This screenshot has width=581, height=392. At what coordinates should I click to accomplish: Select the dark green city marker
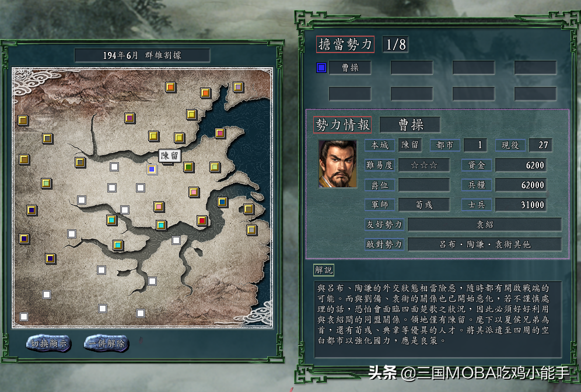pyautogui.click(x=188, y=167)
